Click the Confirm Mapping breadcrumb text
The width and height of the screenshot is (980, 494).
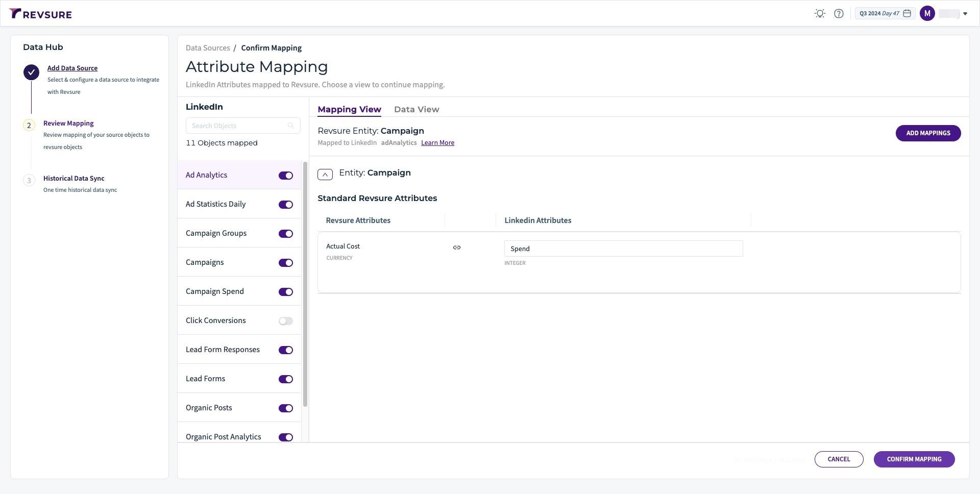click(x=271, y=48)
